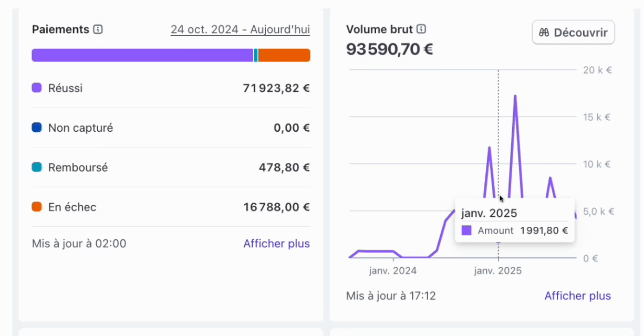Click the Volume brut info icon
The image size is (644, 336).
[x=420, y=29]
